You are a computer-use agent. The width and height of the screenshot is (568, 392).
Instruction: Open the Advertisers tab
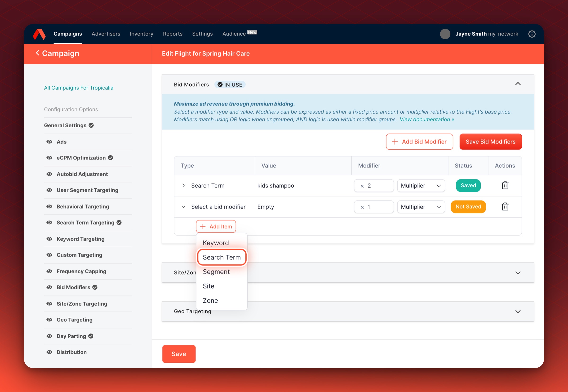click(x=106, y=34)
